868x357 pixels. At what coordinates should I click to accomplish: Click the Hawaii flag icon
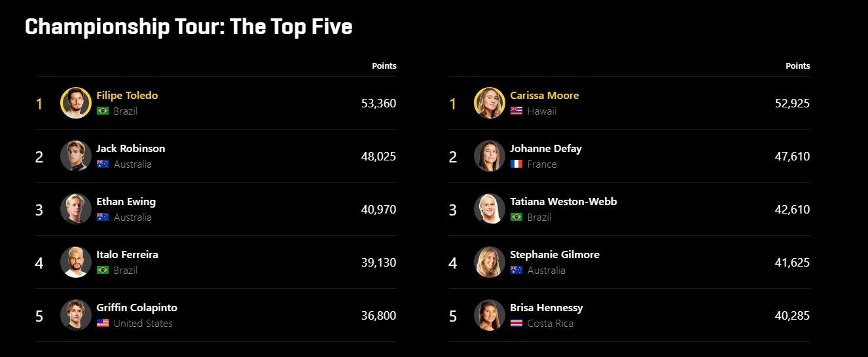click(516, 111)
